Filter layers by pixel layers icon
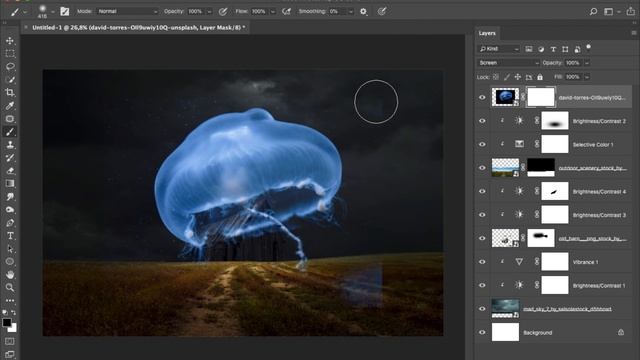The height and width of the screenshot is (360, 640). point(529,49)
